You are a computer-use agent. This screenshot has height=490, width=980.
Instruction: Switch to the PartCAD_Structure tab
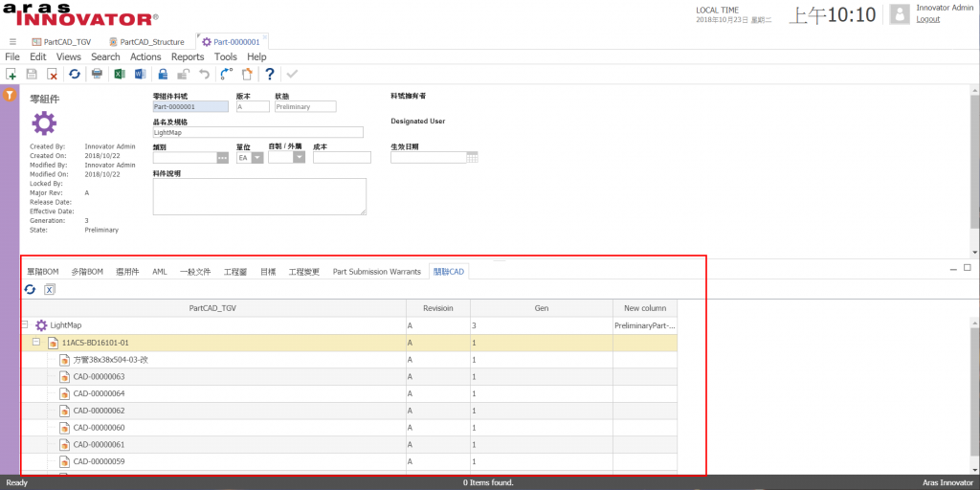point(146,42)
